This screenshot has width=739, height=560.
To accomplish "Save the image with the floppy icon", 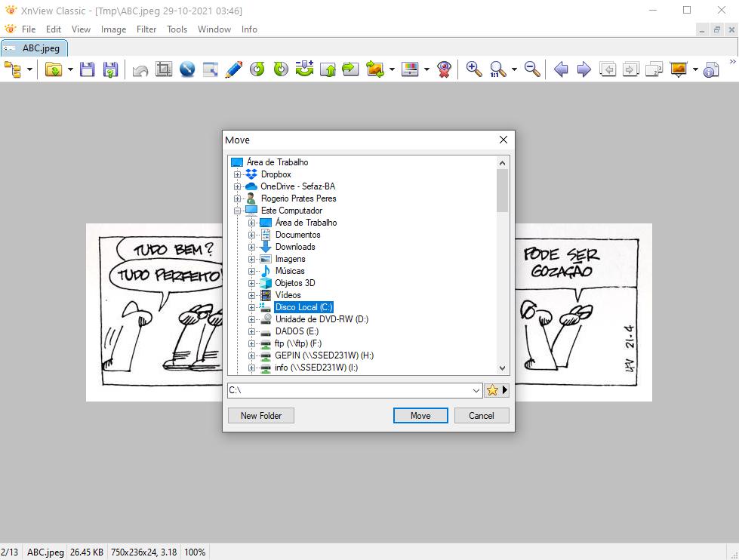I will coord(88,69).
